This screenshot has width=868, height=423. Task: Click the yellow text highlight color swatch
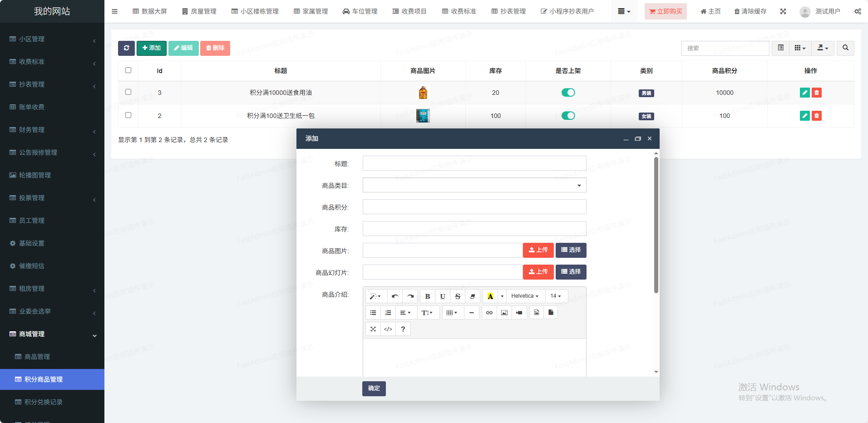coord(490,296)
